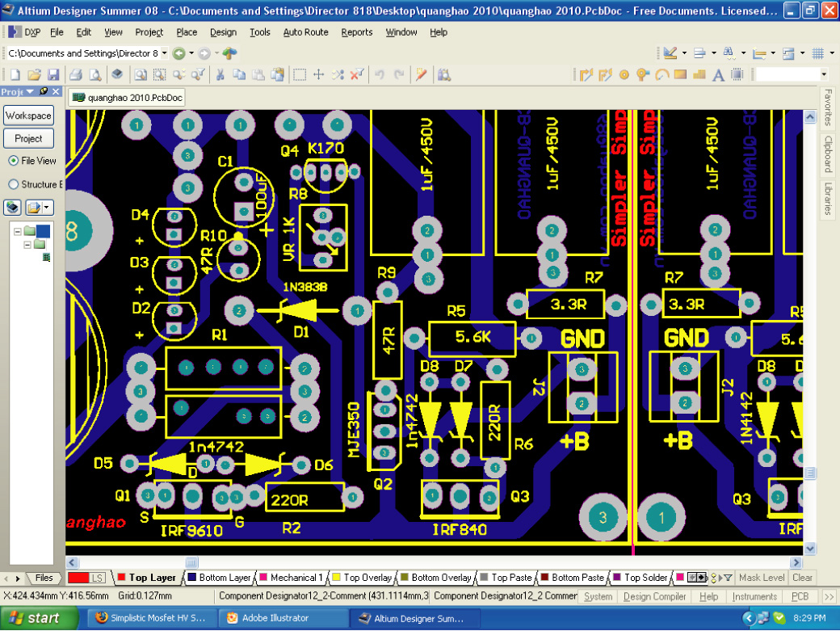Click the Mask Level button
The width and height of the screenshot is (840, 631).
pyautogui.click(x=761, y=578)
